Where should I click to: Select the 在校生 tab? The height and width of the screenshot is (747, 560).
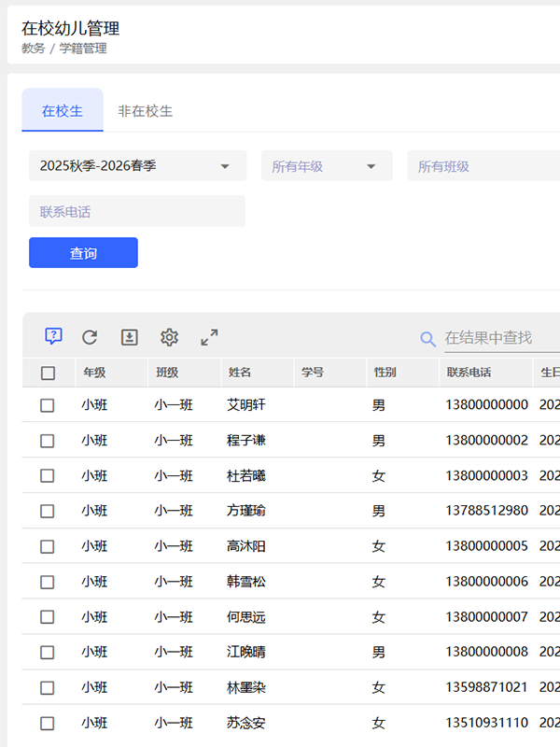[x=63, y=111]
